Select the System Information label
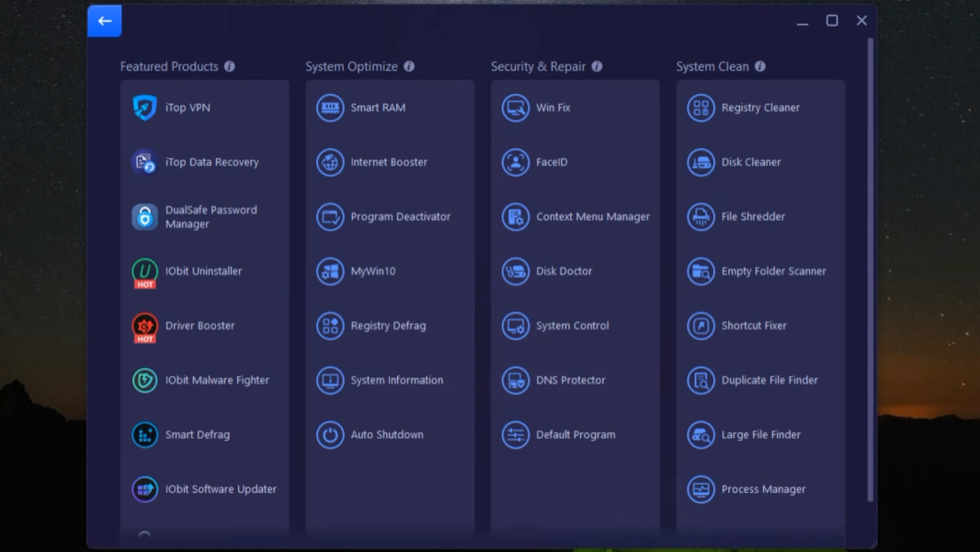The width and height of the screenshot is (980, 552). click(397, 380)
